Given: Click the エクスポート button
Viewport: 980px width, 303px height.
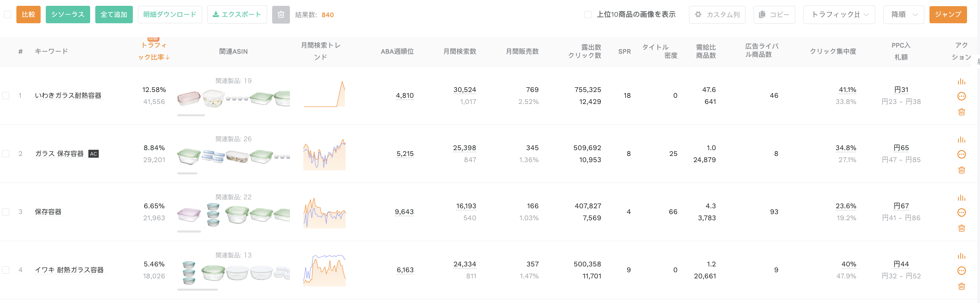Looking at the screenshot, I should click(237, 14).
